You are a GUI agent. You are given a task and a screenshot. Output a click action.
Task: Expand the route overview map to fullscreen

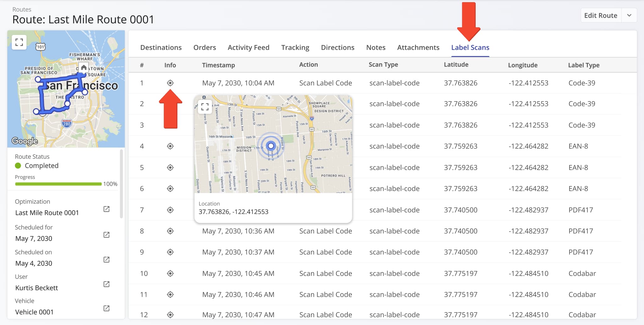[x=19, y=41]
